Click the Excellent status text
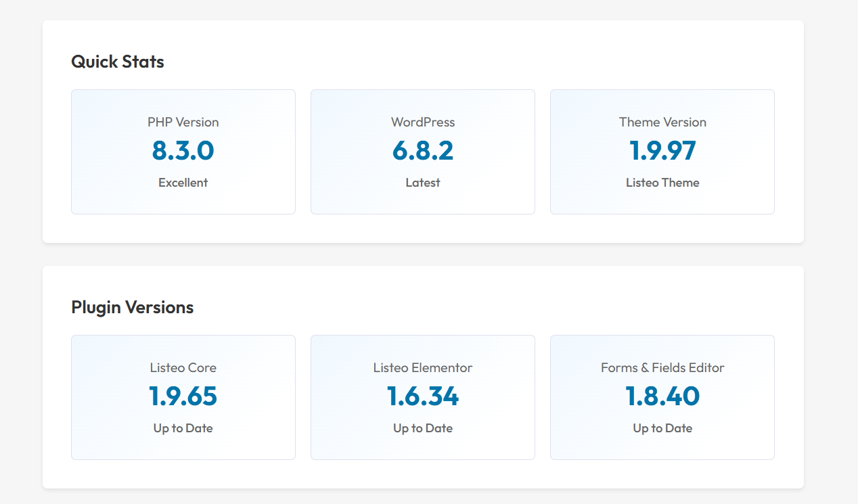 (x=183, y=183)
